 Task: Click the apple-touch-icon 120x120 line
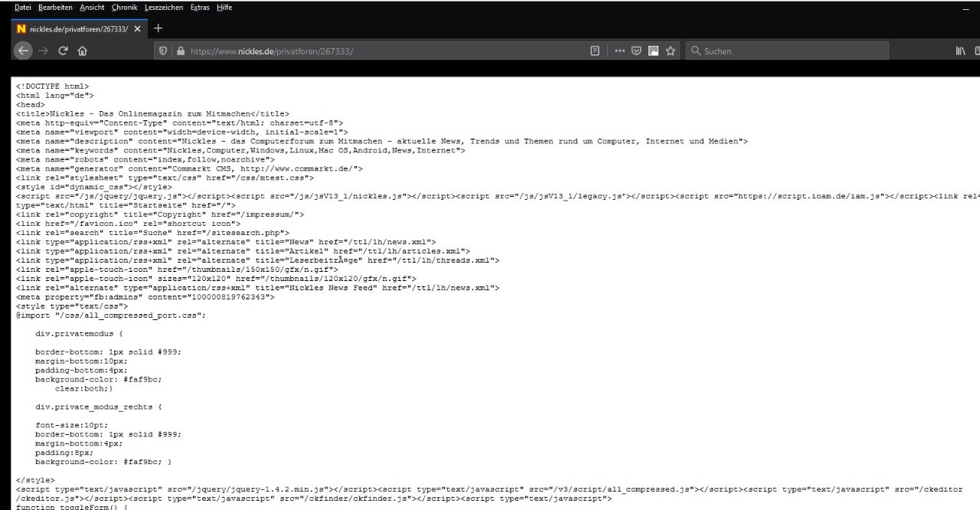pyautogui.click(x=216, y=279)
